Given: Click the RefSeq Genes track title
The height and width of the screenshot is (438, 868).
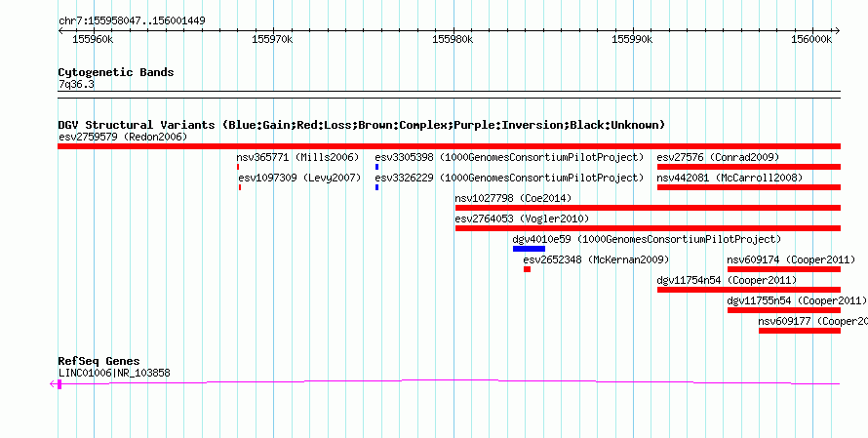Looking at the screenshot, I should tap(99, 361).
